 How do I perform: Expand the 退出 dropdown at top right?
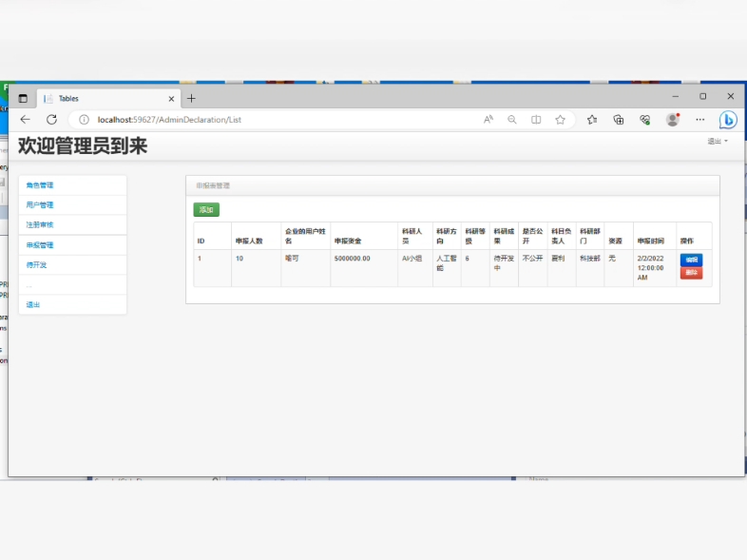718,141
